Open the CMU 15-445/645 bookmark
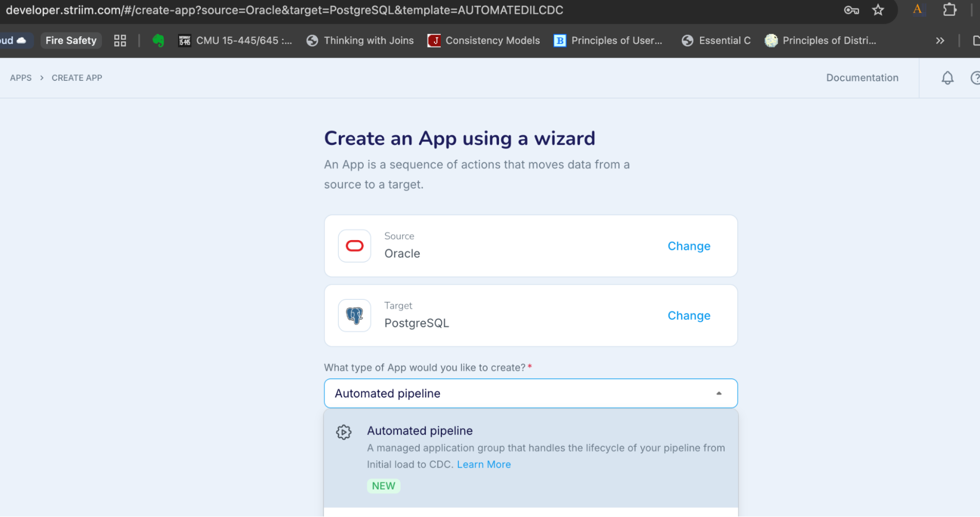This screenshot has width=980, height=517. pyautogui.click(x=235, y=41)
